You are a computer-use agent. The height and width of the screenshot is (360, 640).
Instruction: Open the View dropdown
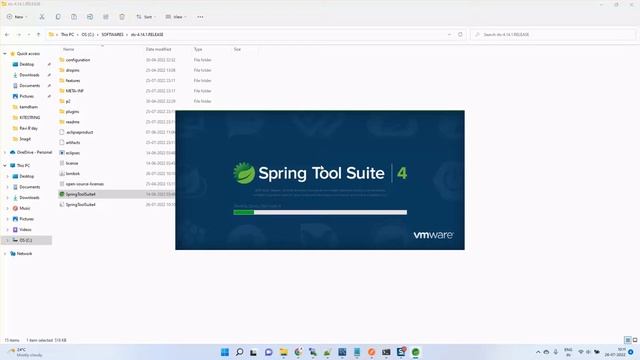click(176, 17)
